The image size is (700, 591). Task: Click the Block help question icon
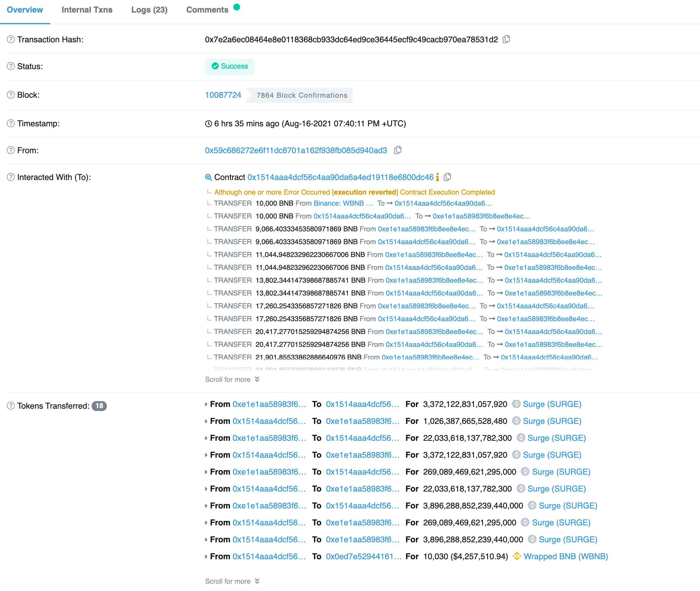[x=11, y=95]
